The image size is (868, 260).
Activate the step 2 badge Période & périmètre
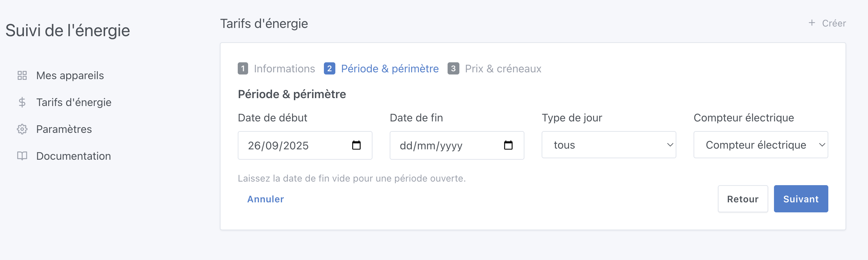(x=330, y=68)
